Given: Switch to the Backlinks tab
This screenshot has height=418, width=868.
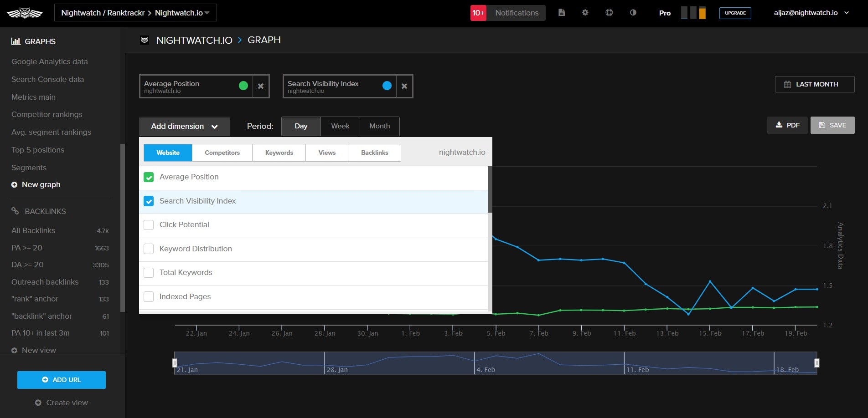Looking at the screenshot, I should pyautogui.click(x=374, y=153).
